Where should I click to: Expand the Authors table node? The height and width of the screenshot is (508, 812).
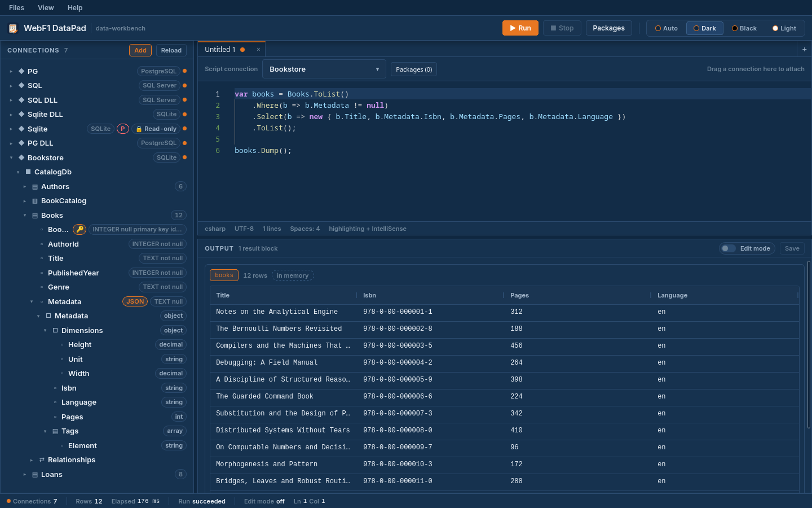tap(24, 187)
